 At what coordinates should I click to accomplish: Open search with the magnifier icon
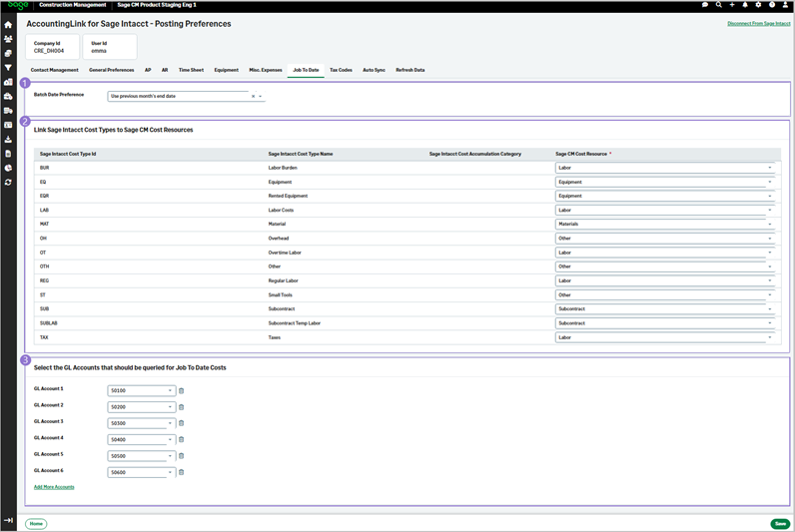[x=718, y=5]
